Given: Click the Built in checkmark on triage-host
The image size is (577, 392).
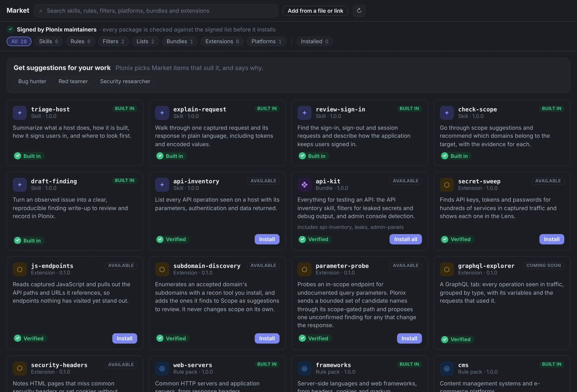Looking at the screenshot, I should tap(18, 156).
